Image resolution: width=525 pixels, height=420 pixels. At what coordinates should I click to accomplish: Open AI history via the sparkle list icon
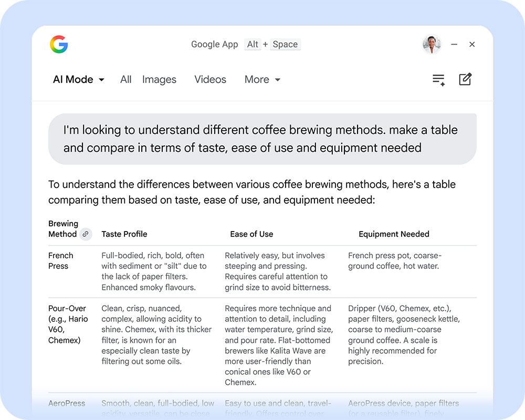[438, 79]
